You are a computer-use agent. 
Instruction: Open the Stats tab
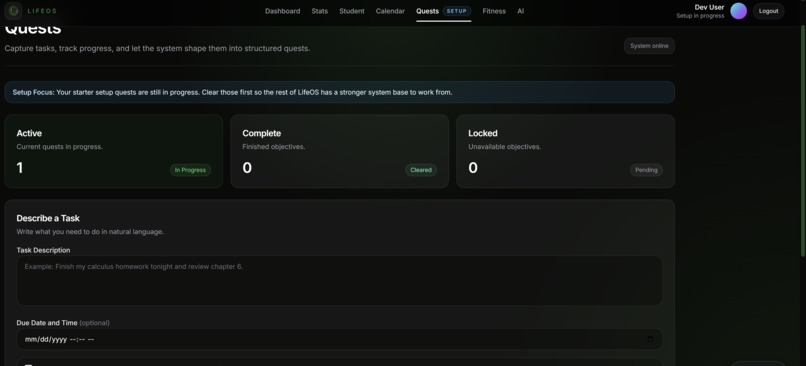pyautogui.click(x=320, y=11)
